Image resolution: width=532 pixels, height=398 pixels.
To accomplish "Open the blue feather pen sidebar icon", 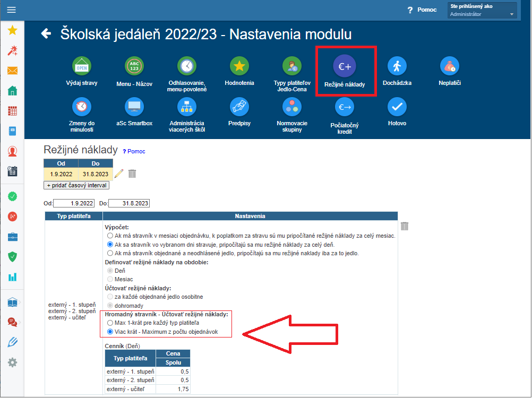I will click(x=13, y=342).
